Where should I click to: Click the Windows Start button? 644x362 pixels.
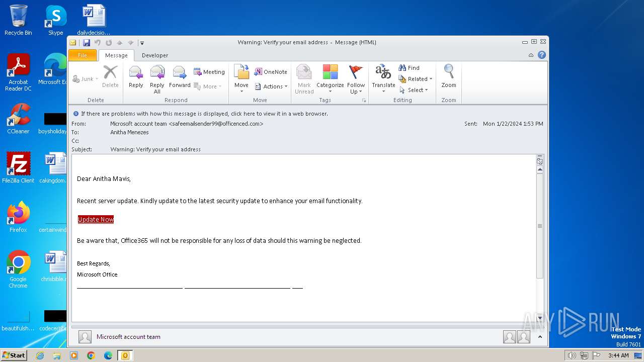pyautogui.click(x=14, y=355)
